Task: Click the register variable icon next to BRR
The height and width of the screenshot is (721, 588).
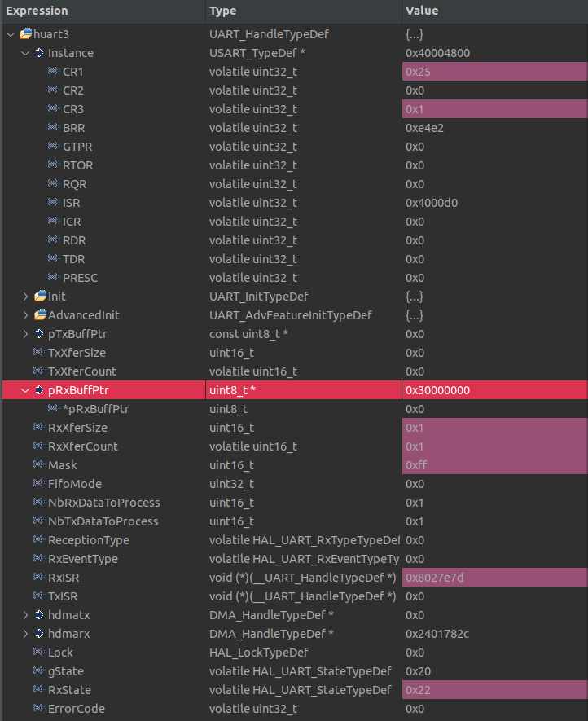Action: point(50,128)
